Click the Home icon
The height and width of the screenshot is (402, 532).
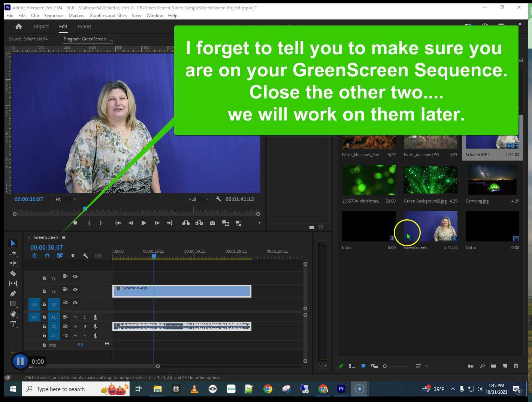(x=18, y=27)
